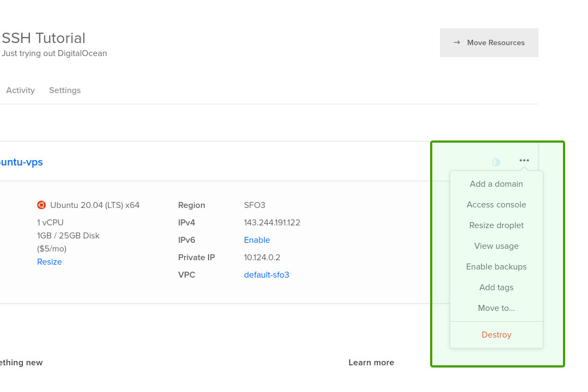Screen dimensions: 588x392
Task: Click the Ubuntu 20.04 (LTS) x64 text
Action: coord(95,205)
